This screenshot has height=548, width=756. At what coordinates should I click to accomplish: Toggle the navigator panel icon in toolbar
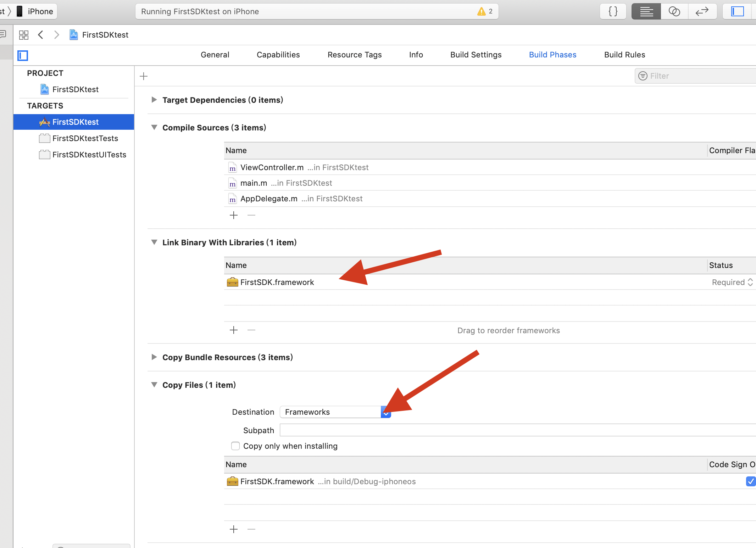pos(738,11)
